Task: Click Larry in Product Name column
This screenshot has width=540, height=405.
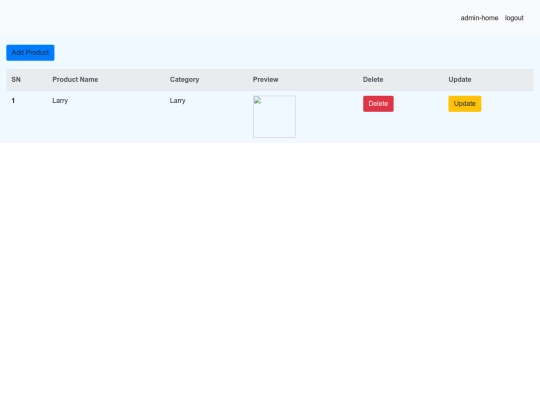Action: [x=60, y=101]
